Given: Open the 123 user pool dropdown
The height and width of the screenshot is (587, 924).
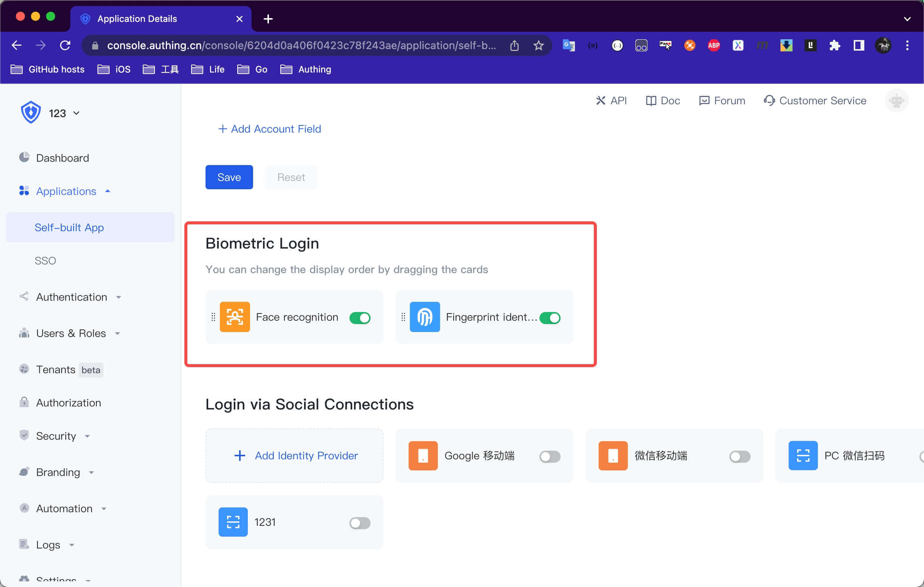Looking at the screenshot, I should point(64,113).
